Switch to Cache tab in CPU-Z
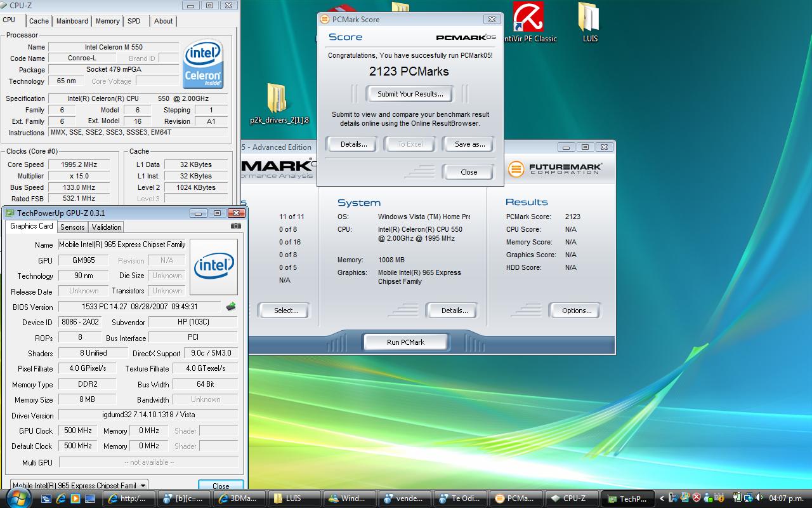Viewport: 812px width, 508px height. pos(39,21)
